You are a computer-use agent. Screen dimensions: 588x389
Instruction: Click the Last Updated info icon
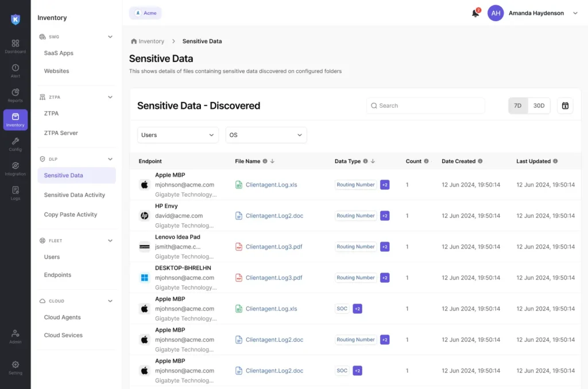coord(555,161)
